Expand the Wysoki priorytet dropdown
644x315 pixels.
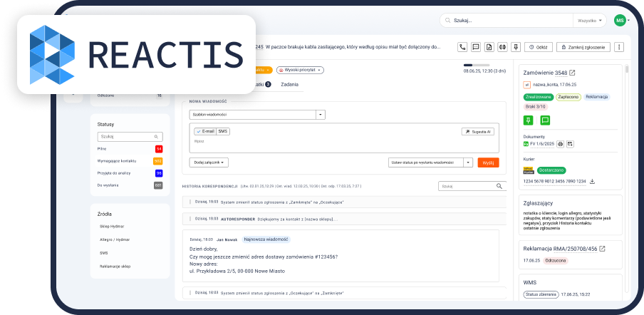[x=300, y=71]
